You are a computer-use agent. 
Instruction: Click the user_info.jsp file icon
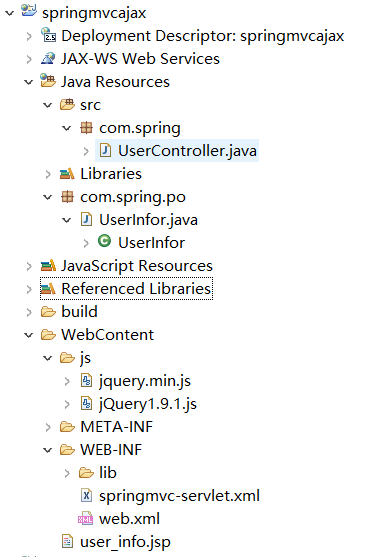click(67, 541)
